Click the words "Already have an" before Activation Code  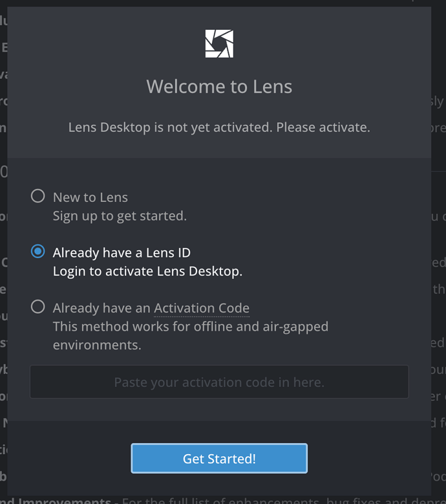[x=102, y=309]
